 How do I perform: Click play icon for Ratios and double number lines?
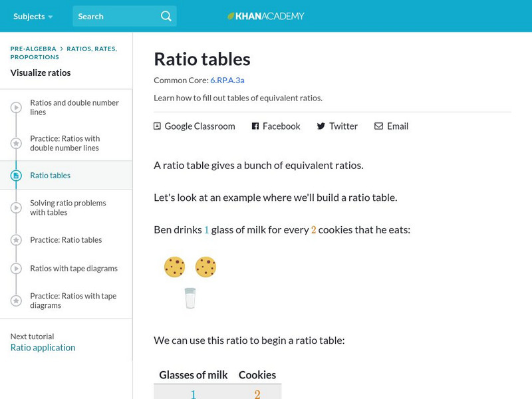[x=16, y=108]
